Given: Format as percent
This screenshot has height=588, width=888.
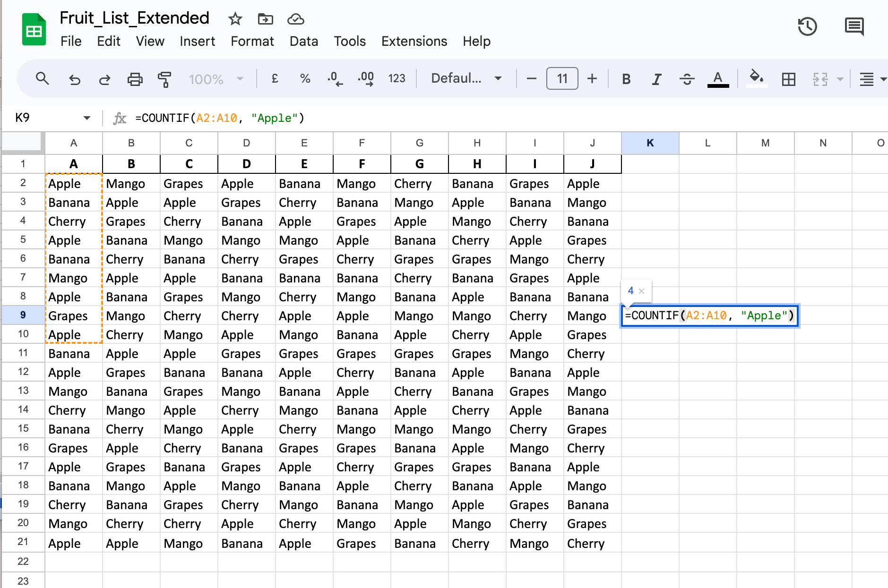Looking at the screenshot, I should 305,79.
